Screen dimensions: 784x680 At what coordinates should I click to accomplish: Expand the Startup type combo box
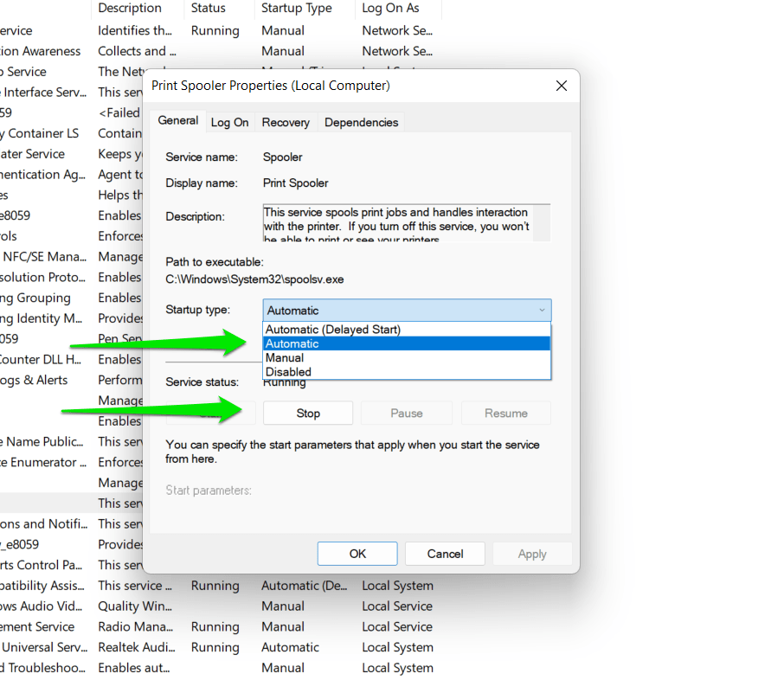[407, 311]
